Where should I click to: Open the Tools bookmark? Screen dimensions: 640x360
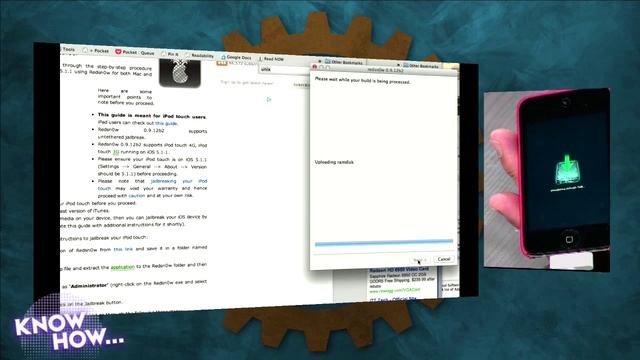[68, 49]
